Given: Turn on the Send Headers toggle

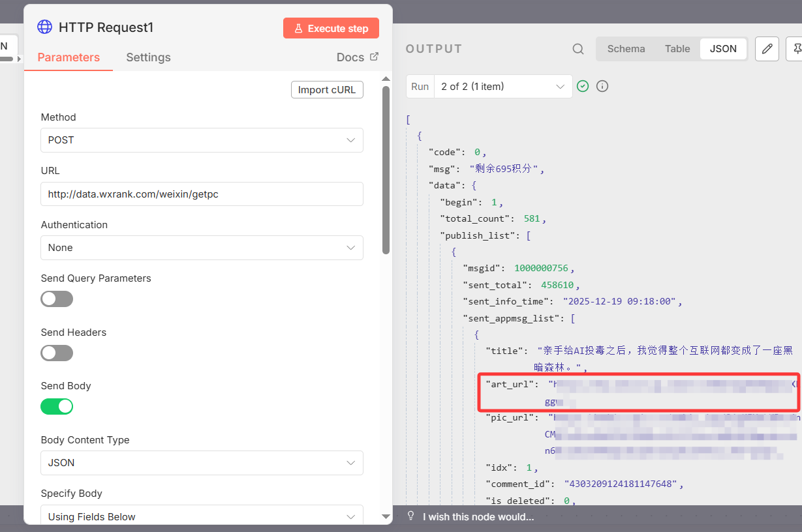Looking at the screenshot, I should (57, 353).
